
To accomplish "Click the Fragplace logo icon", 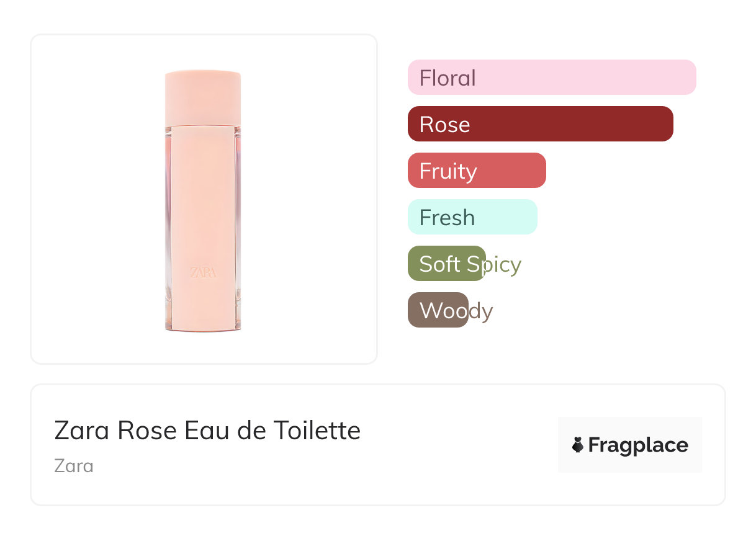I will point(578,445).
